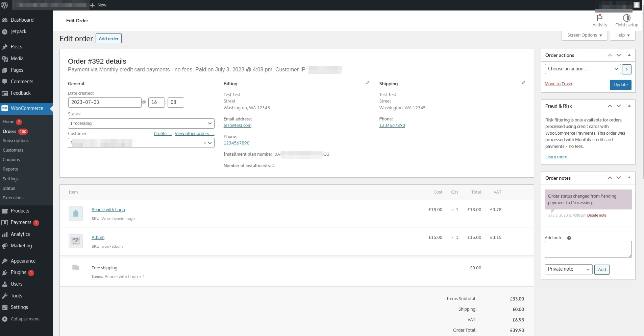
Task: Click the Date created input field
Action: pos(105,103)
